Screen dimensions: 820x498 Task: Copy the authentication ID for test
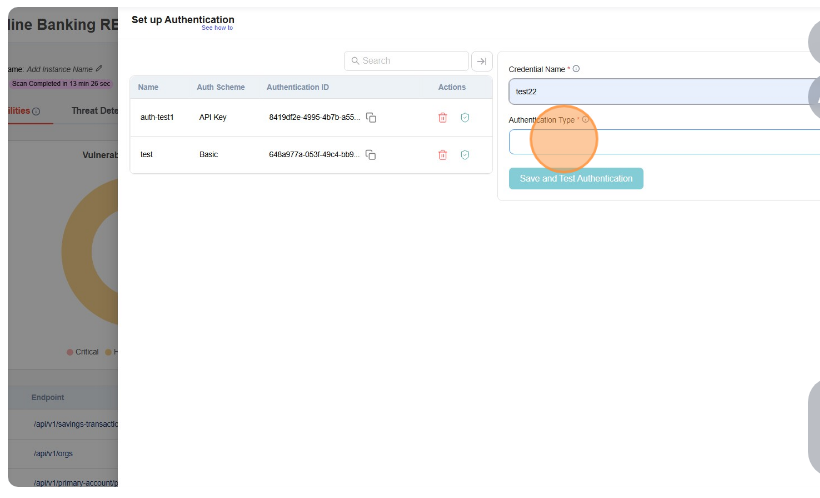tap(371, 155)
